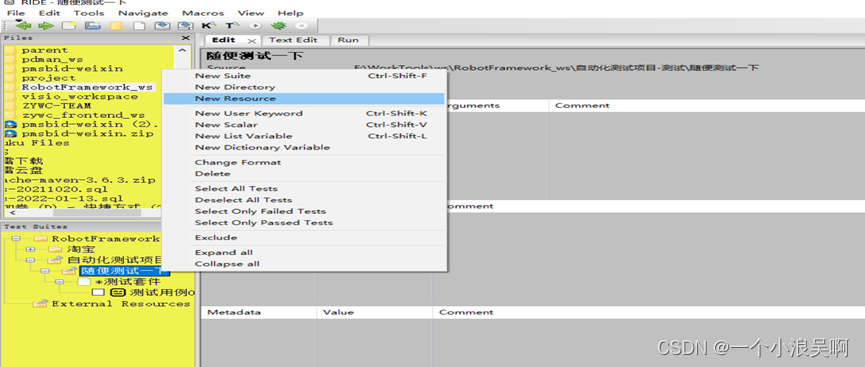
Task: Click the parent folder icon
Action: click(x=10, y=50)
